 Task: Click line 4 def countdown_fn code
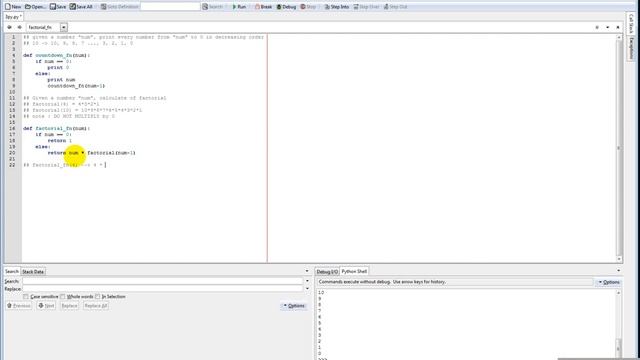click(x=56, y=56)
